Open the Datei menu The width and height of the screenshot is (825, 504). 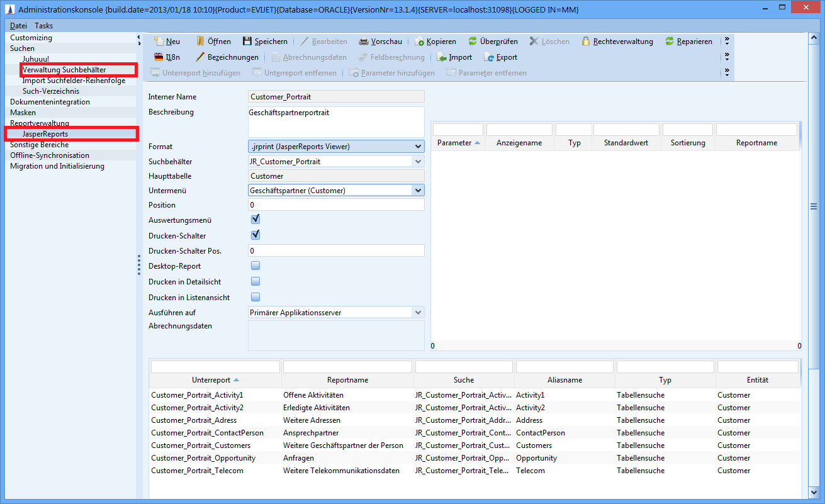18,26
